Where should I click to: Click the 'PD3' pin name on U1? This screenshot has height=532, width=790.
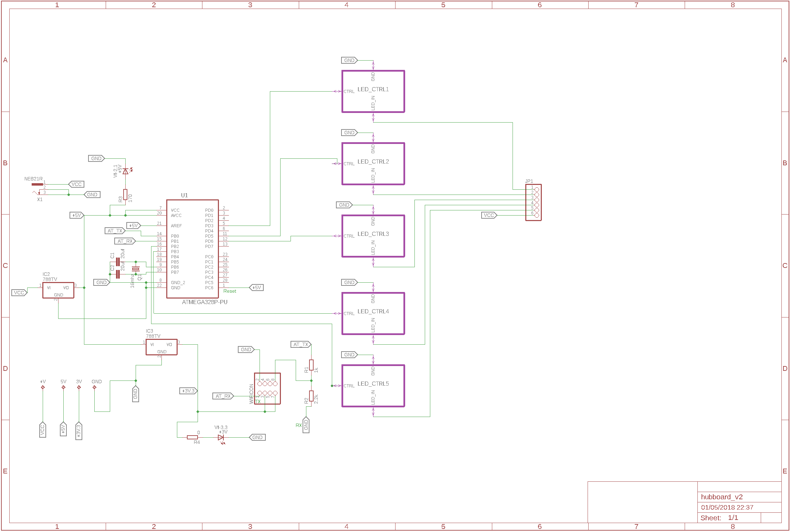click(209, 226)
